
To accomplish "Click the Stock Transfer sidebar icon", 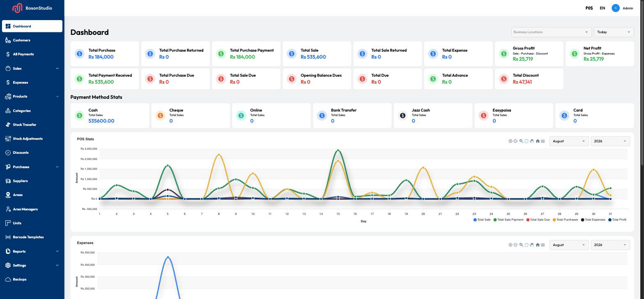I will tap(8, 125).
